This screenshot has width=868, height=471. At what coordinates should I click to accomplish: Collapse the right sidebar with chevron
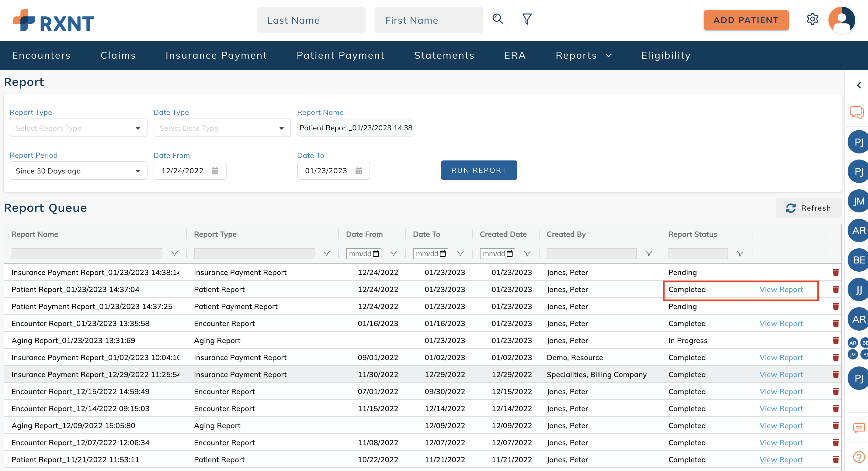click(859, 85)
